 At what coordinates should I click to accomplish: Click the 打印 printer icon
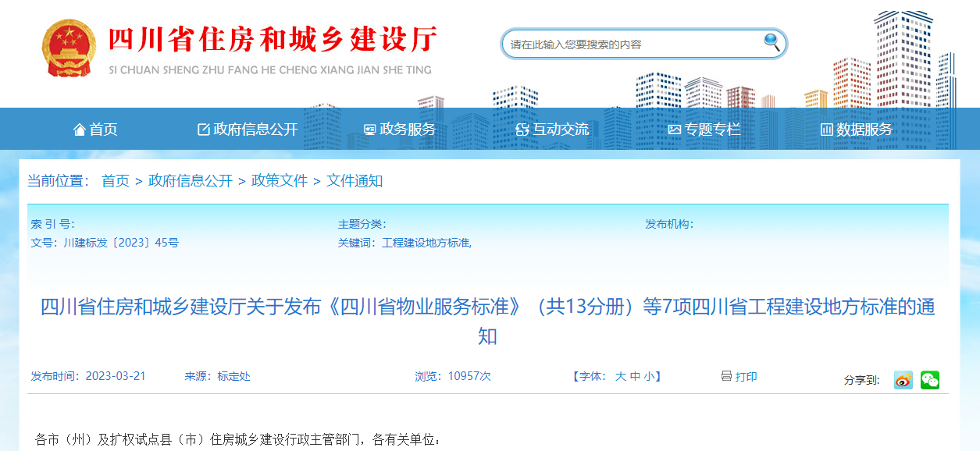[x=728, y=376]
